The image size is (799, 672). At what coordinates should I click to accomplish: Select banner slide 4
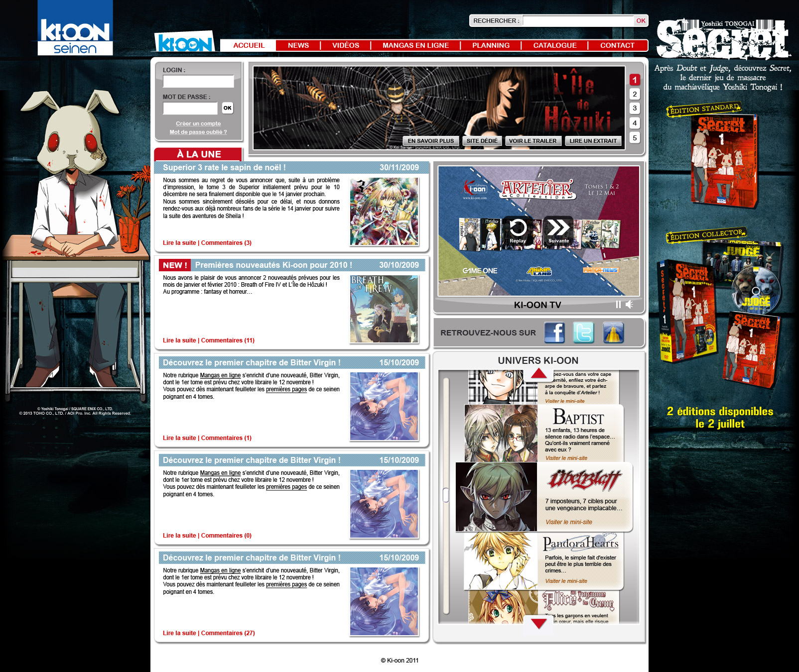tap(635, 123)
